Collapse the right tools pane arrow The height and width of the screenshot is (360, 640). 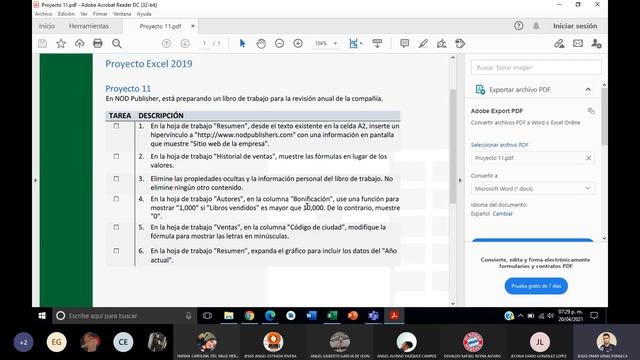[x=460, y=180]
